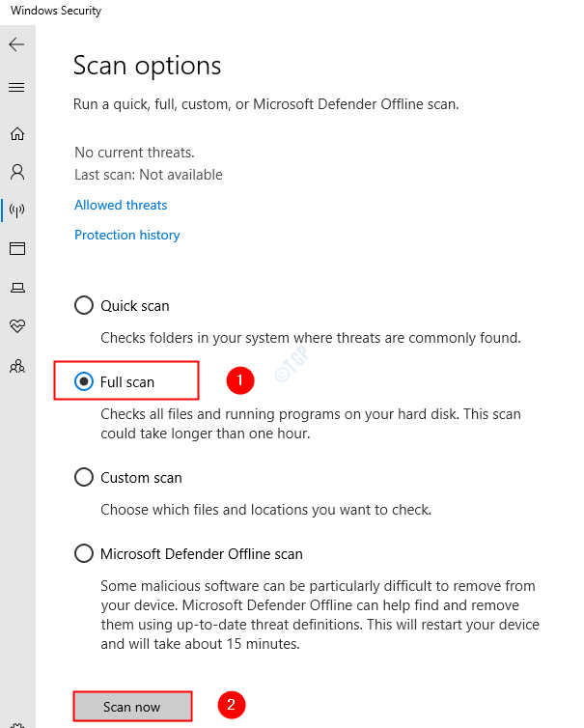Screen dimensions: 584x728
Task: Click the Scan now button
Action: pos(132,706)
